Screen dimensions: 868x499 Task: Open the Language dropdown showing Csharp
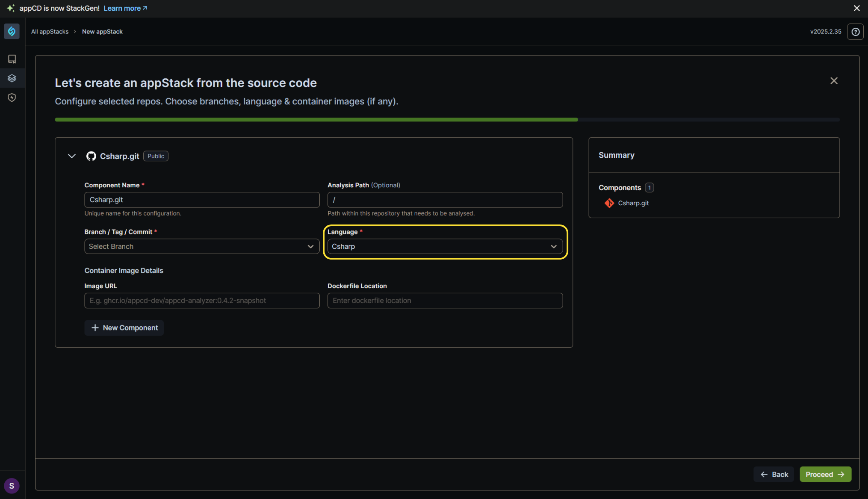[445, 246]
